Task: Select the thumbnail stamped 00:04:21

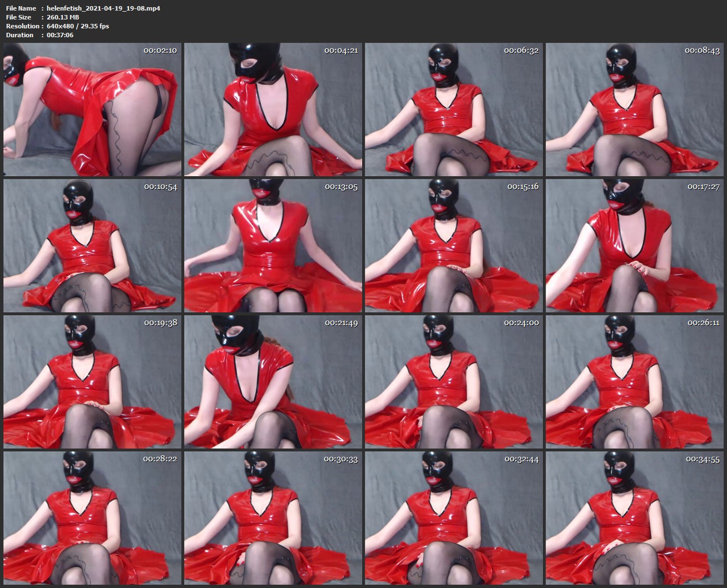Action: [x=273, y=109]
